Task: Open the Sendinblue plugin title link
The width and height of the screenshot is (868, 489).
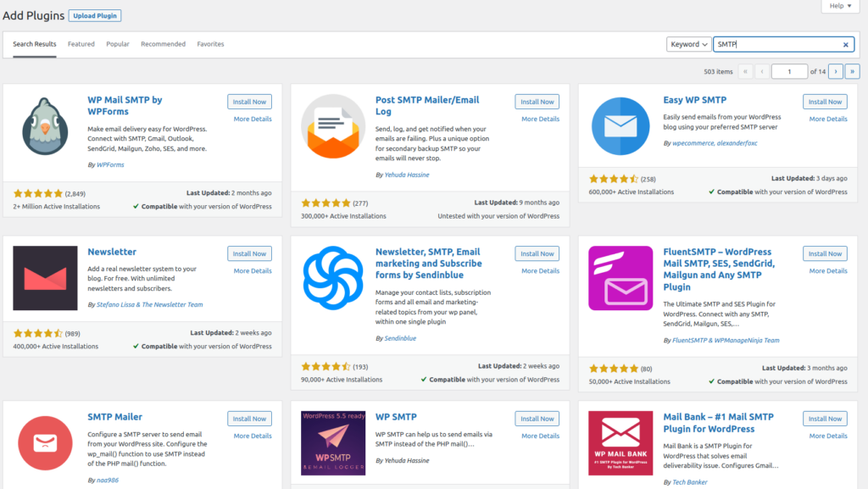Action: click(x=428, y=264)
